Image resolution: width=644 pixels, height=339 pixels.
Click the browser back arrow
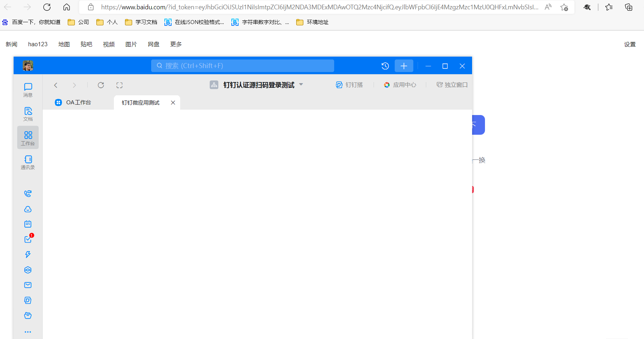[x=8, y=7]
